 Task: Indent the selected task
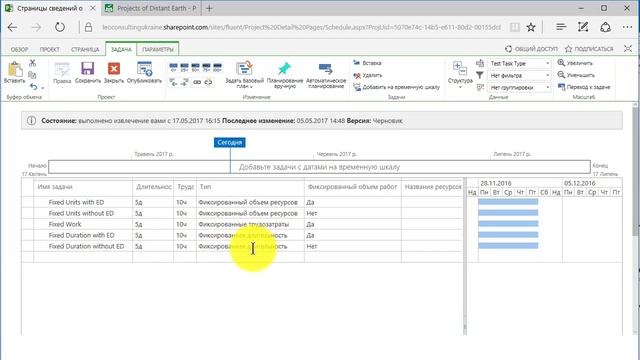[x=184, y=82]
